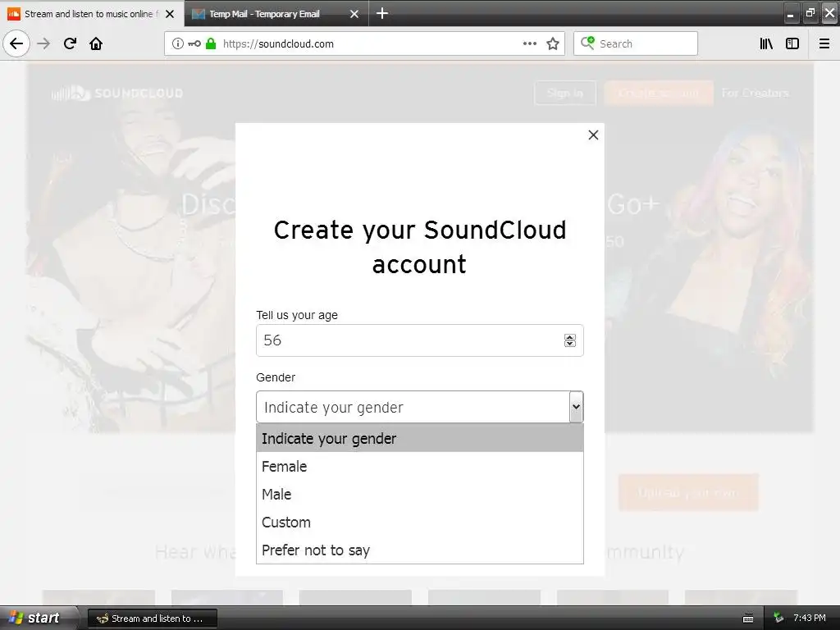
Task: Switch to Temp Mail - Temporary Email tab
Action: (x=264, y=14)
